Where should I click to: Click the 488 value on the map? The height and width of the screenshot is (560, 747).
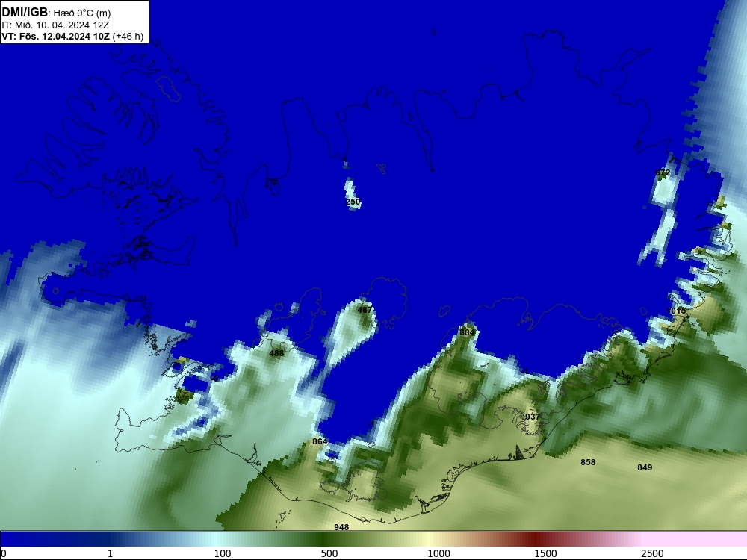(x=276, y=353)
